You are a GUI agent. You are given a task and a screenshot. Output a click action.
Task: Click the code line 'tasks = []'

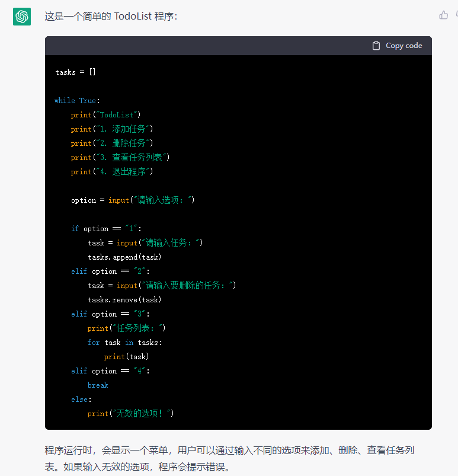(x=76, y=72)
